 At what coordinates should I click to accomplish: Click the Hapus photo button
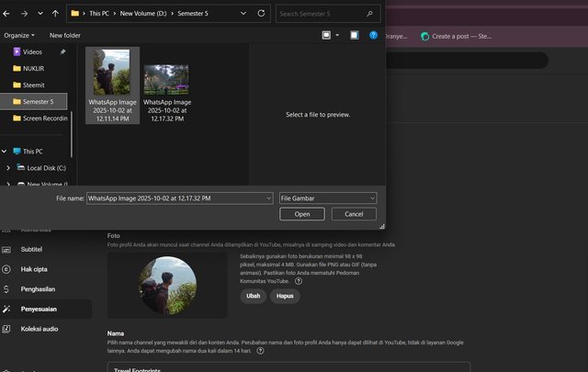point(285,296)
